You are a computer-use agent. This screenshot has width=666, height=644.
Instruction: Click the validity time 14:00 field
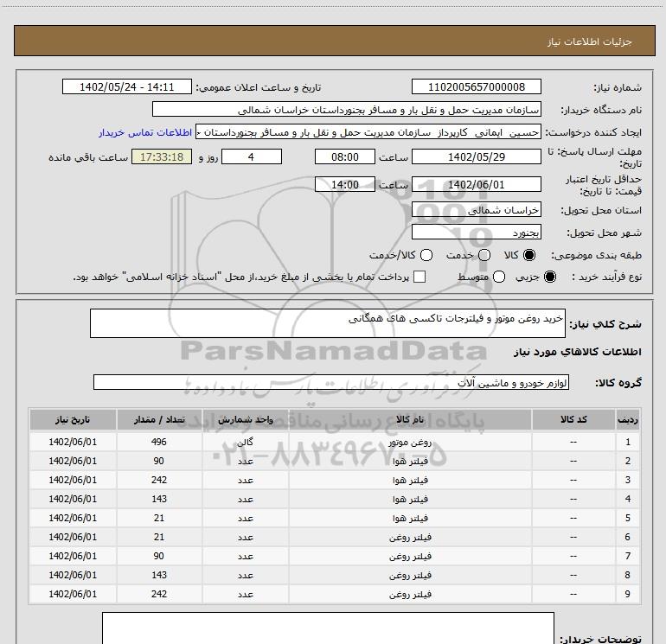click(x=345, y=185)
